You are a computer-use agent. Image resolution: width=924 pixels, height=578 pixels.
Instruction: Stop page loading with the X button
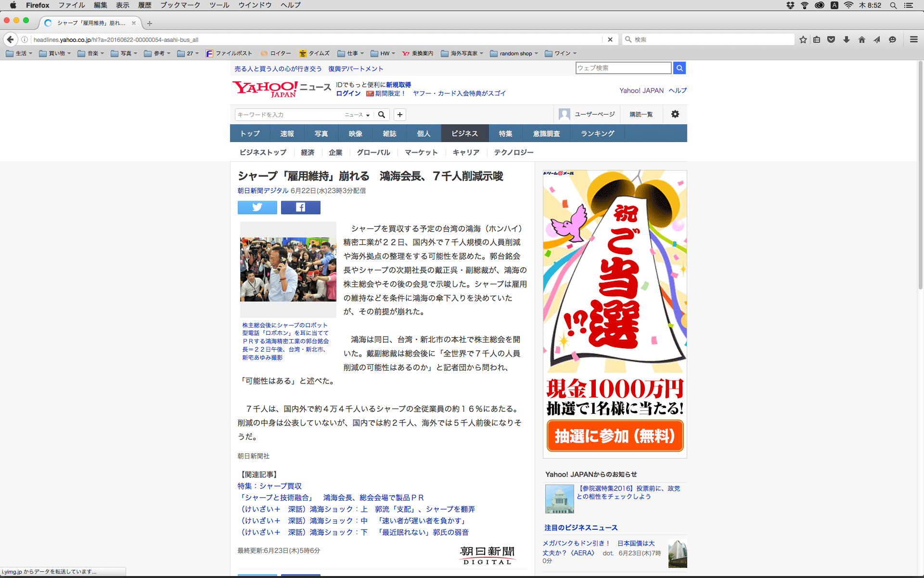pos(610,39)
